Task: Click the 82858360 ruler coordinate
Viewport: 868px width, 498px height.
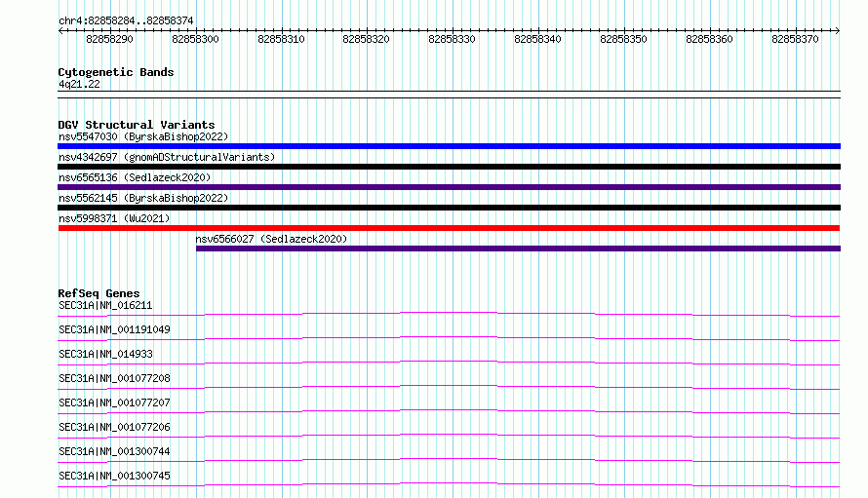Action: [710, 39]
